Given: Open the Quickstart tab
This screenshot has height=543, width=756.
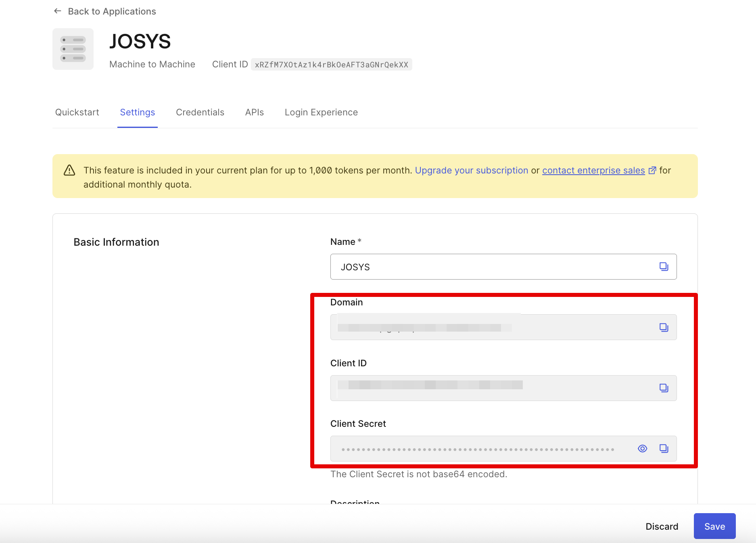Looking at the screenshot, I should (77, 112).
